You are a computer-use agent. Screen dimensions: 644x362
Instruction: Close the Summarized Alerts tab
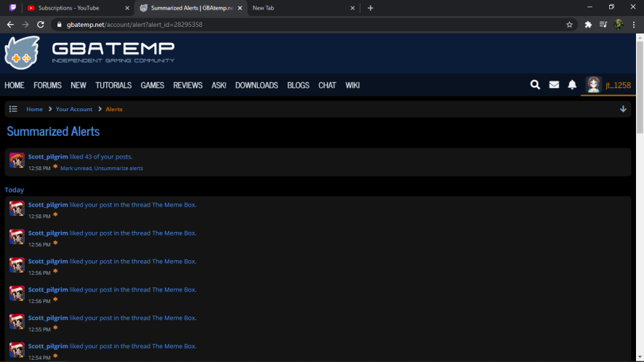click(240, 8)
